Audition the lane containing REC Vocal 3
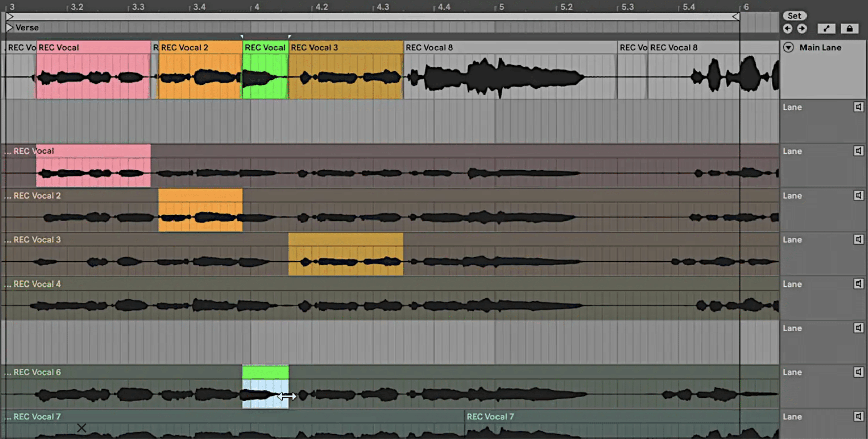 click(x=858, y=239)
